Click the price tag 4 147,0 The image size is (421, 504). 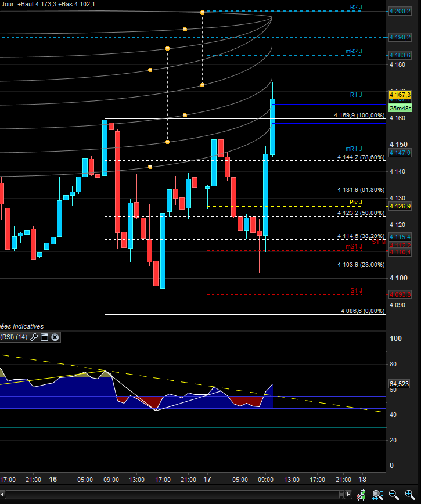pos(400,153)
